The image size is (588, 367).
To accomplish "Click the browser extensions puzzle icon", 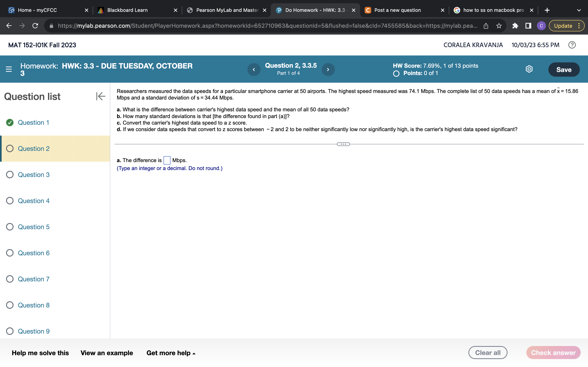I will click(515, 26).
